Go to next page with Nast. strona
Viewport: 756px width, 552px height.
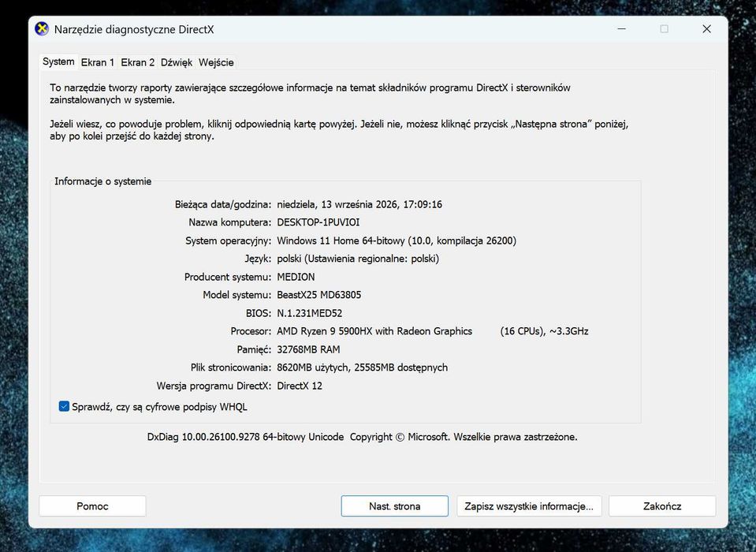pyautogui.click(x=394, y=506)
